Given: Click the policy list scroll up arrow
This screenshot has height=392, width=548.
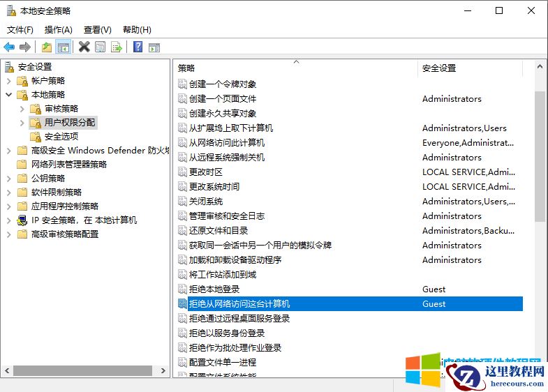Looking at the screenshot, I should [x=540, y=66].
